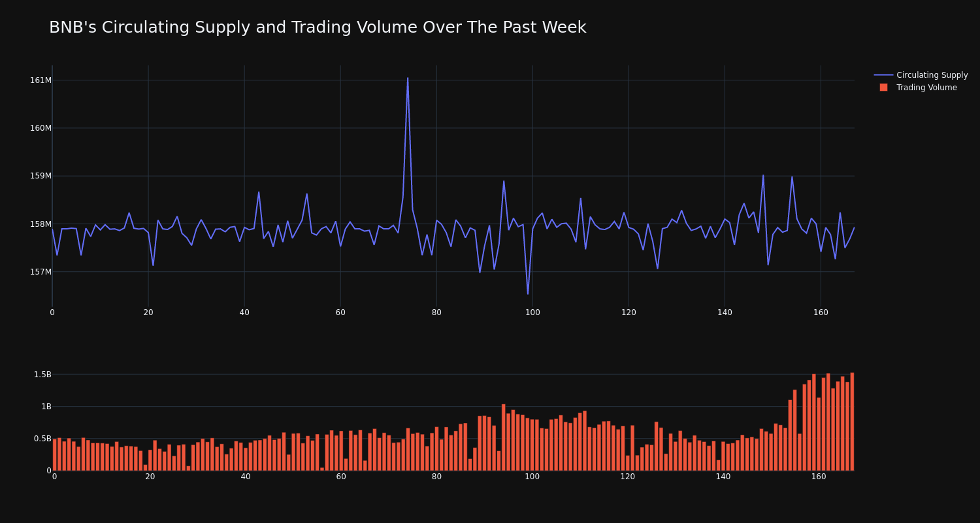Click the chart title about BNB's supply
Screen dimensions: 980x523
pos(318,27)
